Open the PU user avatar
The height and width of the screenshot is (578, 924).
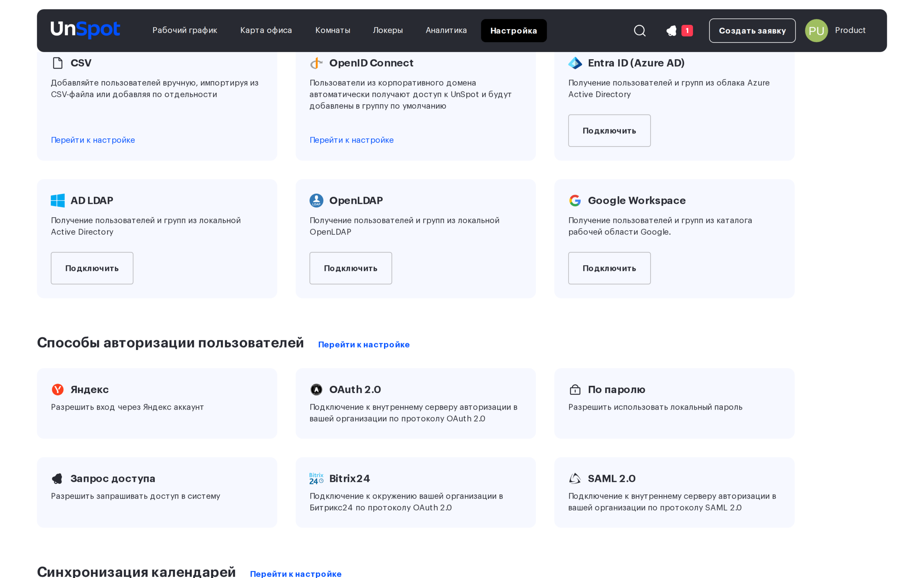816,31
